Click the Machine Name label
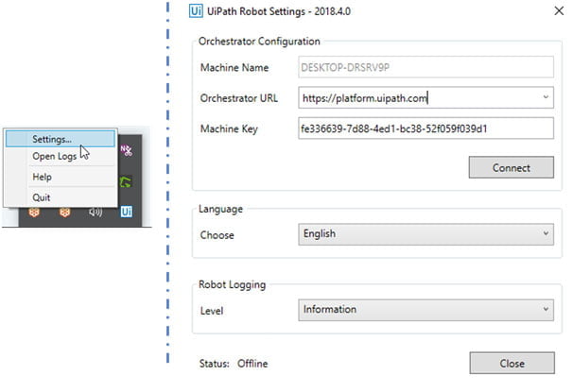This screenshot has width=573, height=392. point(234,67)
